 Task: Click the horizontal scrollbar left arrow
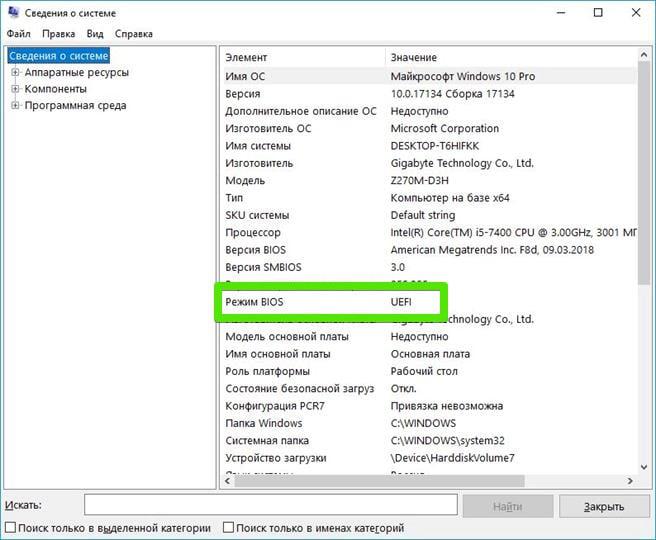(228, 481)
